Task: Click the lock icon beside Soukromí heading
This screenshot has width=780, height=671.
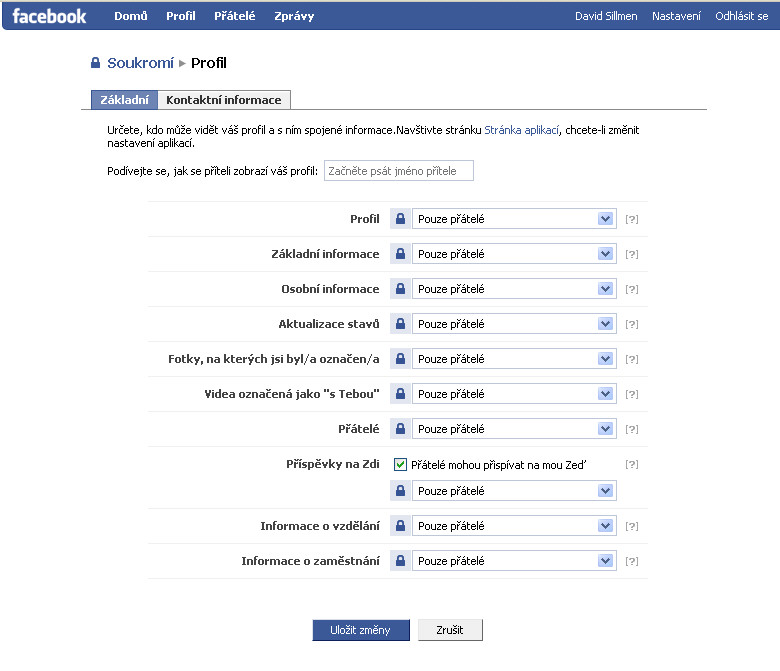Action: 96,63
